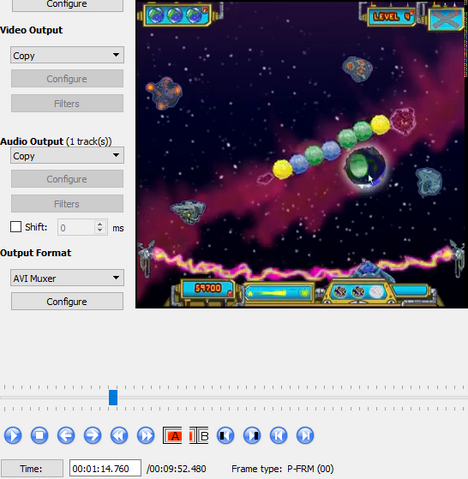Screen dimensions: 468x479
Task: Click the Frame type P-FRM (00) label
Action: tap(283, 469)
